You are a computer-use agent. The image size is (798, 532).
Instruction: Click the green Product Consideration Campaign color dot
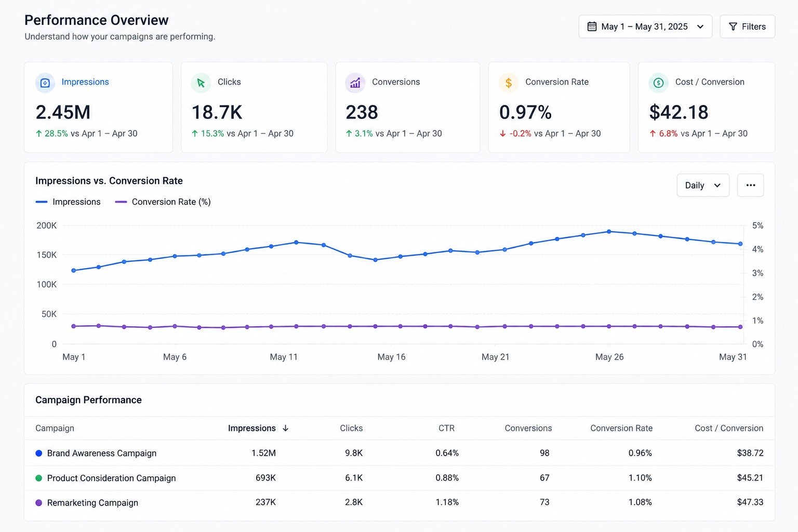(38, 478)
